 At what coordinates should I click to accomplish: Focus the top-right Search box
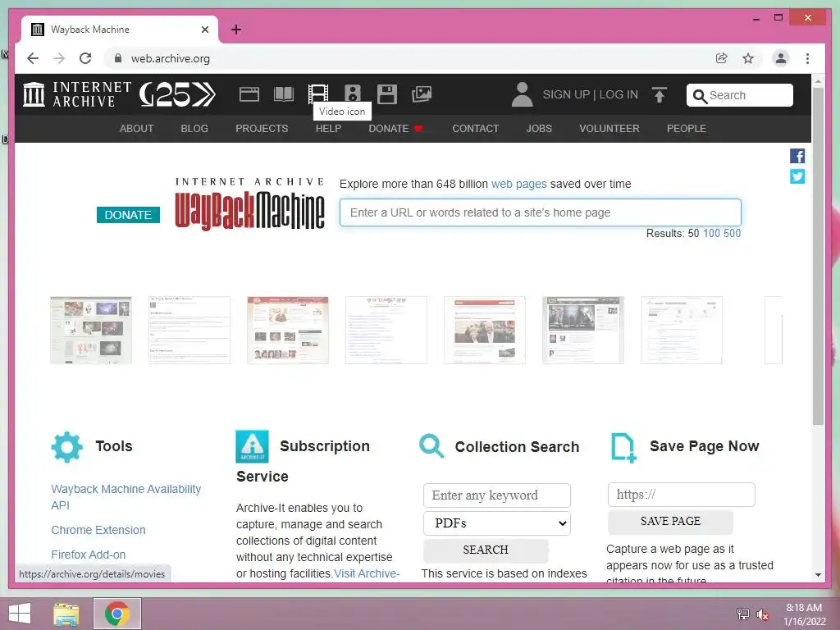point(739,95)
